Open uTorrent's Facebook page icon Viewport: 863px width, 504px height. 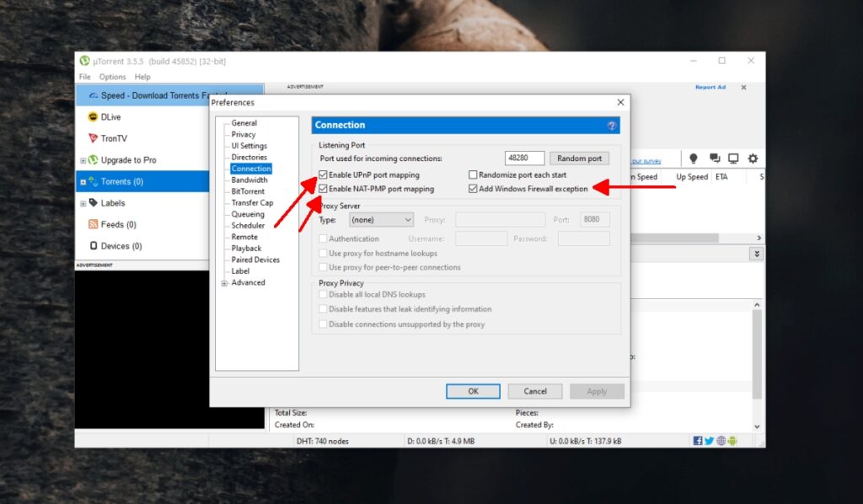698,440
